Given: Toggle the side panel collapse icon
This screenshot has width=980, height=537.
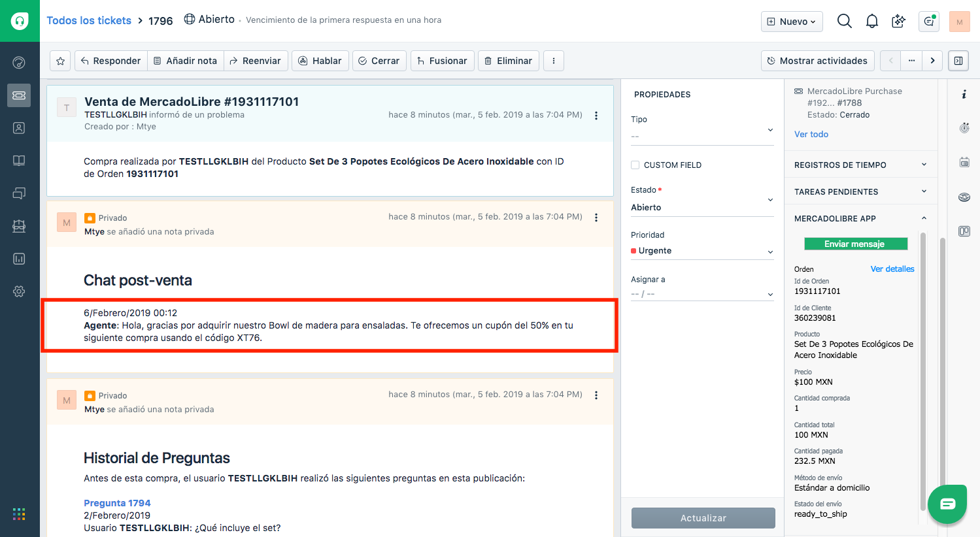Looking at the screenshot, I should 958,61.
